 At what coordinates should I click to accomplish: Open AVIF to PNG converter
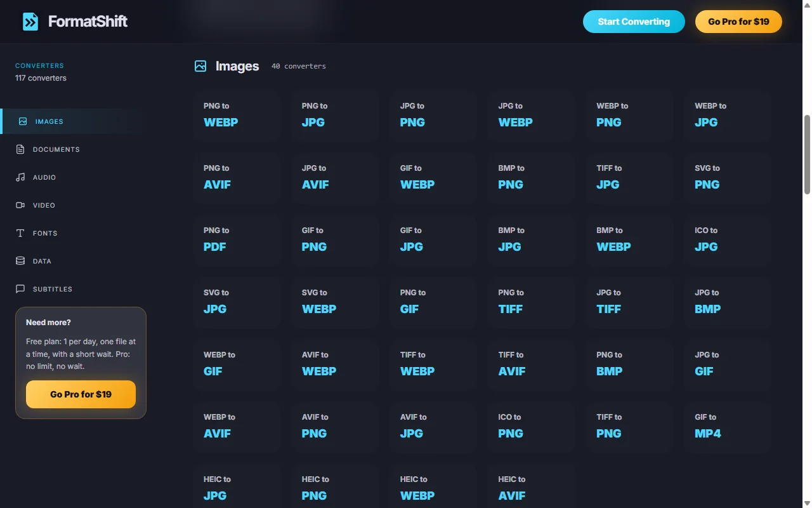336,426
